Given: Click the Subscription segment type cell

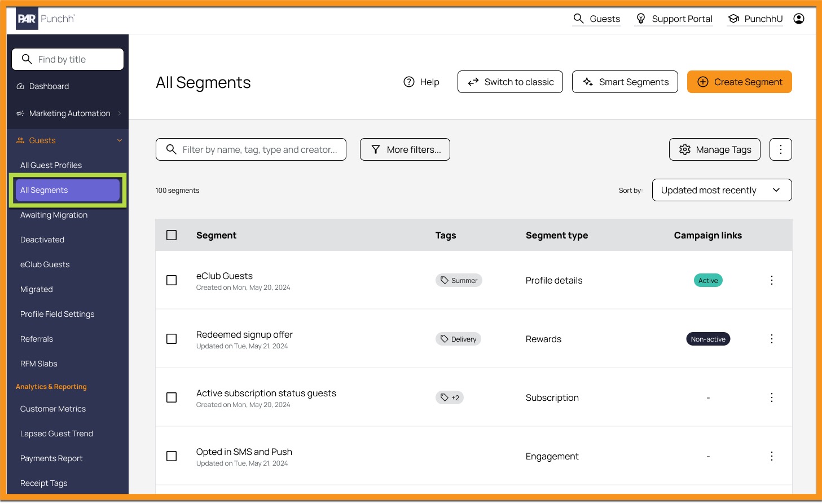Looking at the screenshot, I should pyautogui.click(x=552, y=397).
